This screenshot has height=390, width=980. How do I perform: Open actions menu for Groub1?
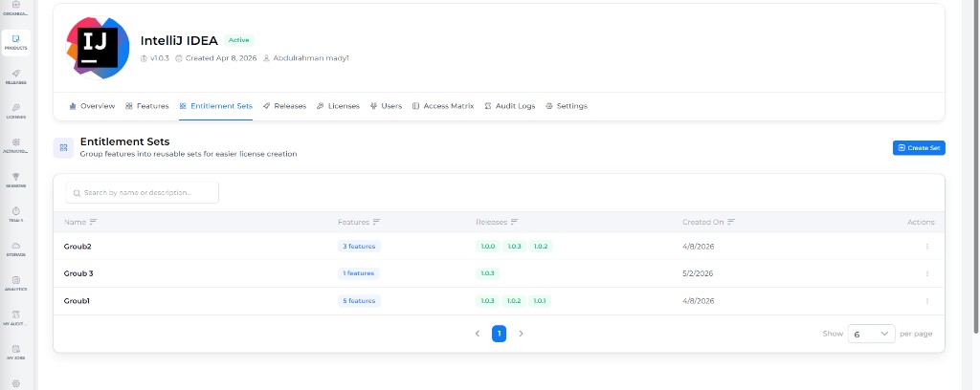coord(926,301)
